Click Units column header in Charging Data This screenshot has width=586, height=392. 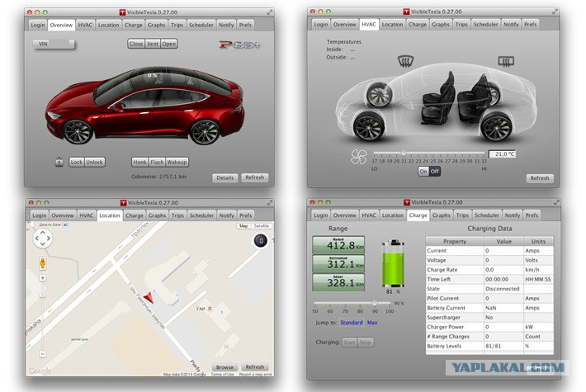pyautogui.click(x=538, y=242)
